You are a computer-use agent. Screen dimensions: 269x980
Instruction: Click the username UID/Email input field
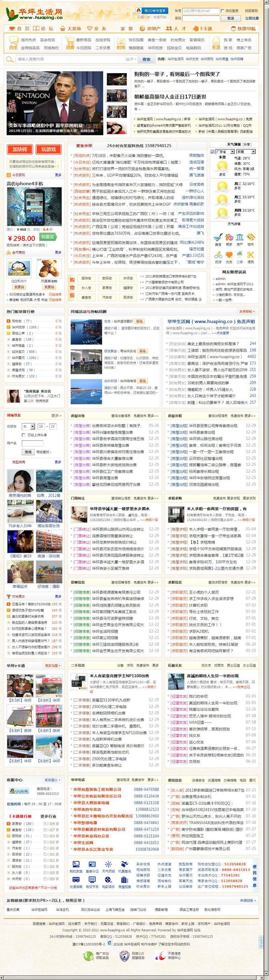click(201, 11)
